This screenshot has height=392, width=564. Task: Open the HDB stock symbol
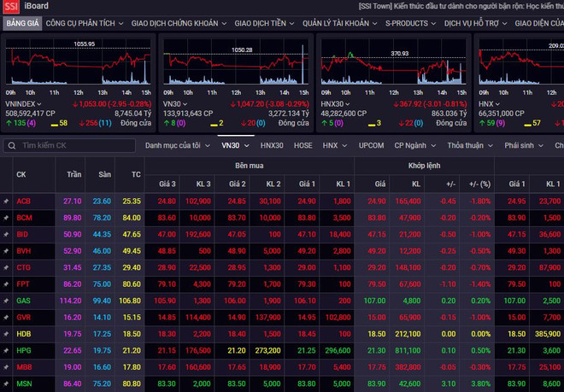pos(24,333)
